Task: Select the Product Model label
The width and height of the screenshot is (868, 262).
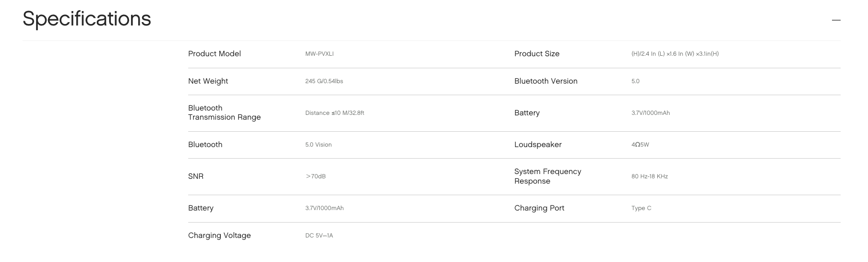Action: [x=215, y=54]
